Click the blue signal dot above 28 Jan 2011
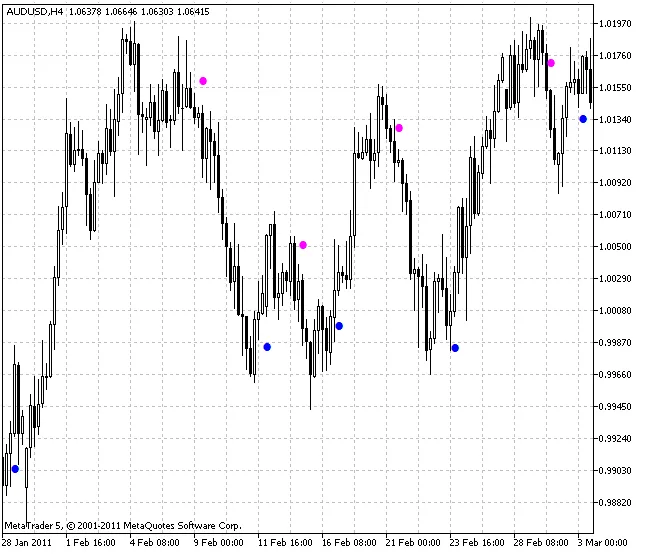646x554 pixels. (x=15, y=469)
